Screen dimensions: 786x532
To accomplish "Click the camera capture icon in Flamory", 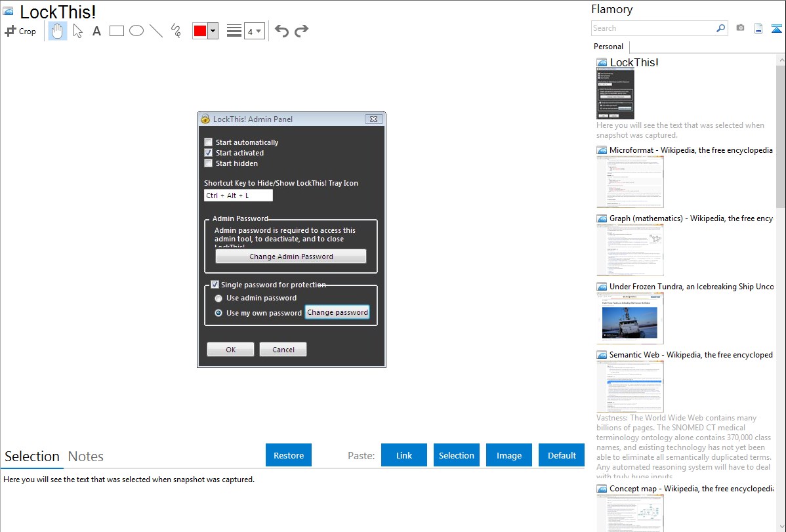I will click(x=740, y=28).
